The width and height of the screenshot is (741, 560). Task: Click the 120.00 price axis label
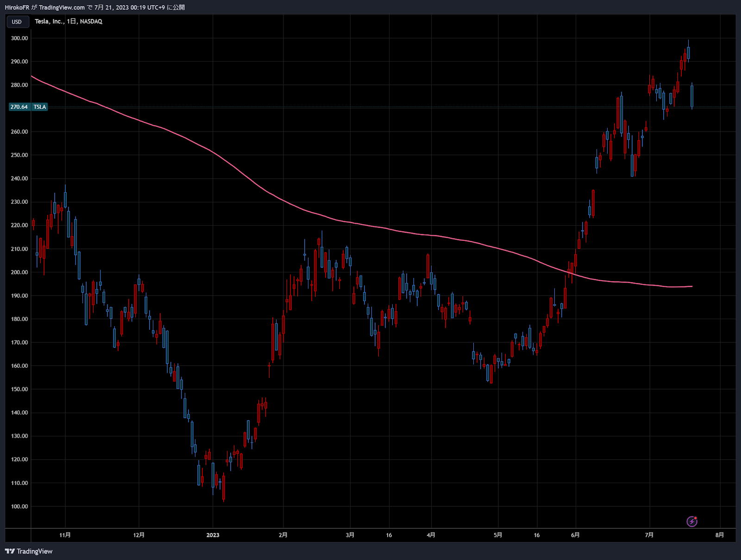coord(19,459)
